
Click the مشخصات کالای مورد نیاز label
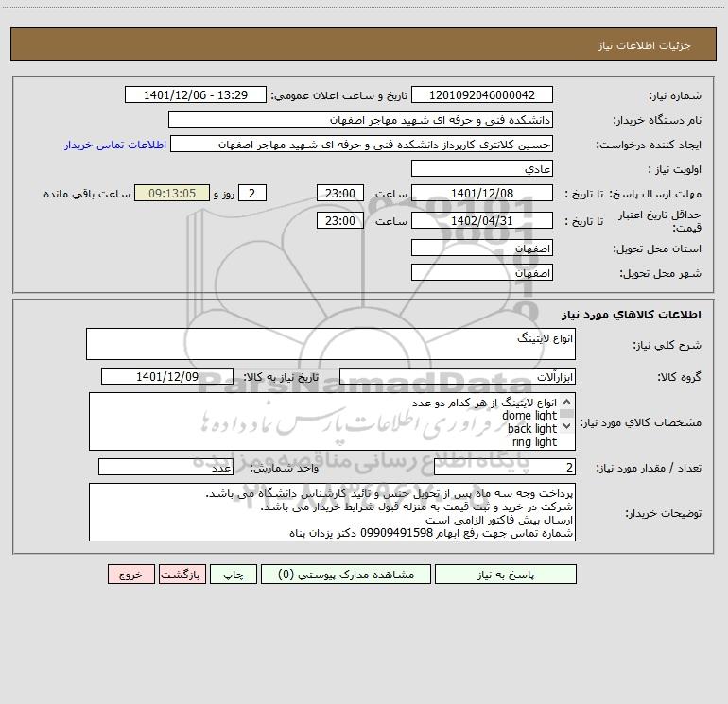(640, 422)
